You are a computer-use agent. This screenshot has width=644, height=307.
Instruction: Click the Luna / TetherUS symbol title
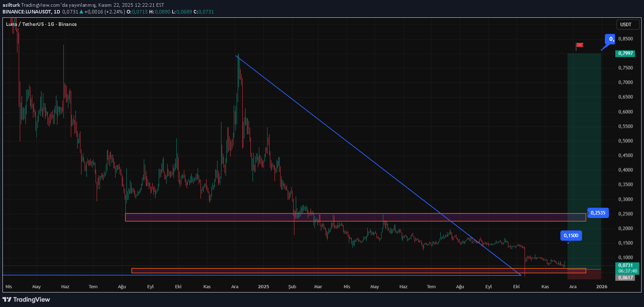tap(41, 24)
